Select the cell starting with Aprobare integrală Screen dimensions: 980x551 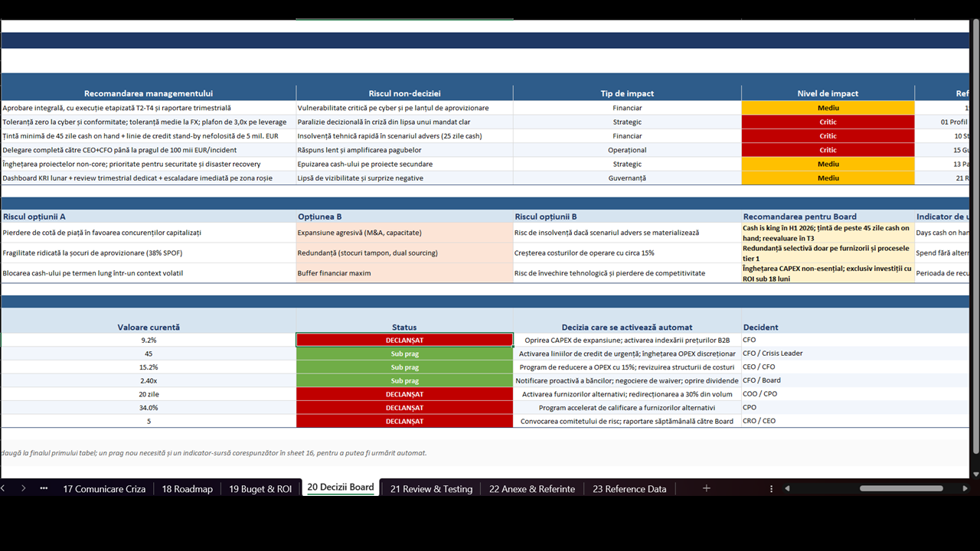point(149,108)
